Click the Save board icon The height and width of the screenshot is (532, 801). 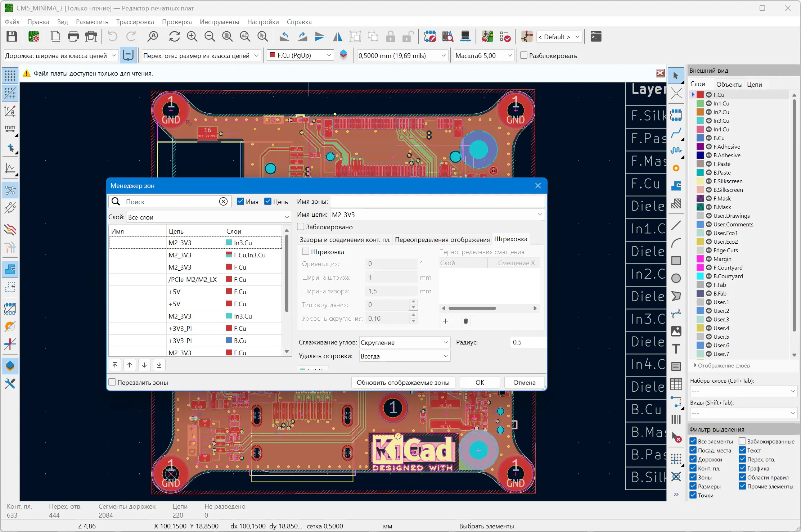(12, 36)
